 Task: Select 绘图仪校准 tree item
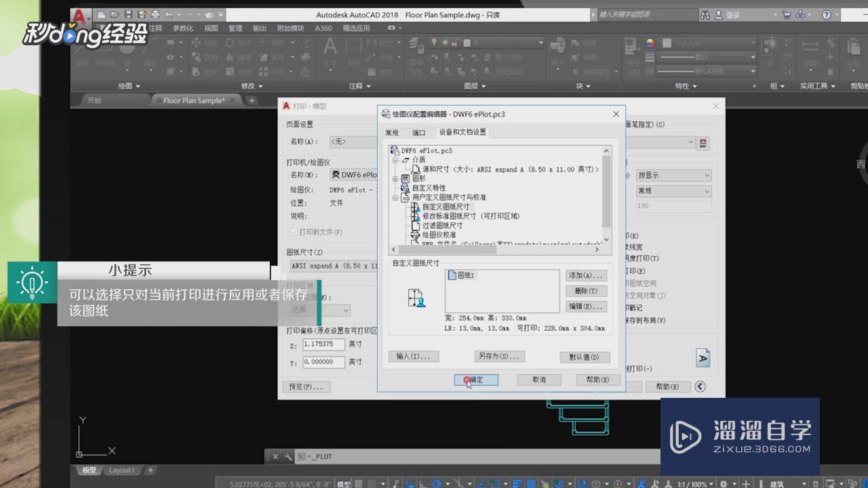(x=439, y=235)
